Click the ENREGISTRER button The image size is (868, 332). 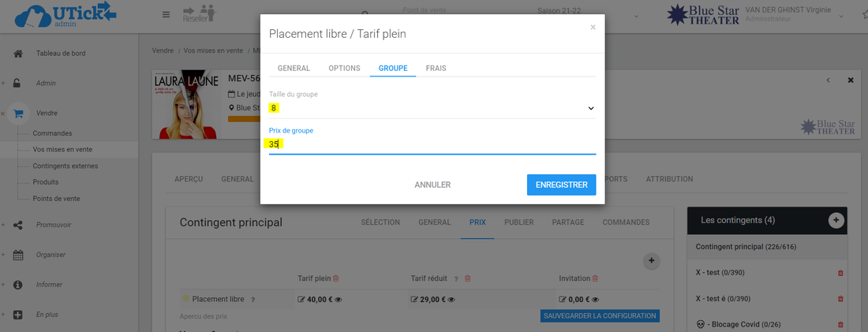point(561,185)
